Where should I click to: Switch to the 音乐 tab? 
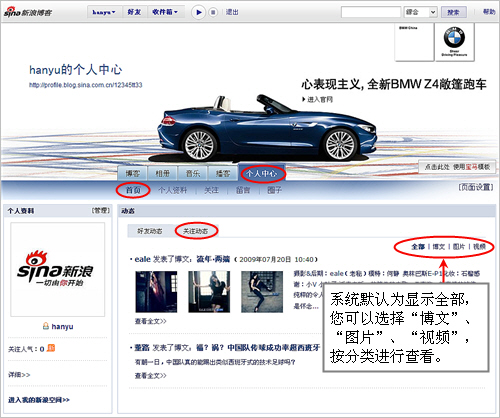(192, 173)
